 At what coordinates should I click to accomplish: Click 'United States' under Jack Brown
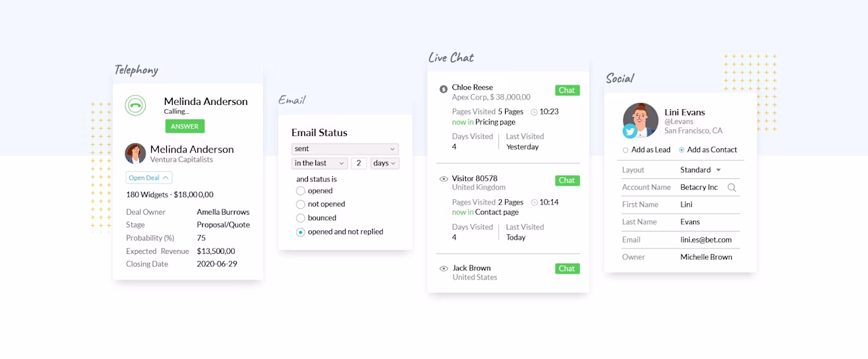(475, 278)
